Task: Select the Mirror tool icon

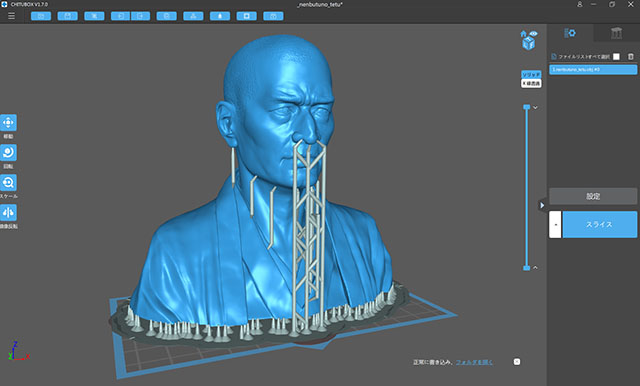Action: click(x=8, y=213)
